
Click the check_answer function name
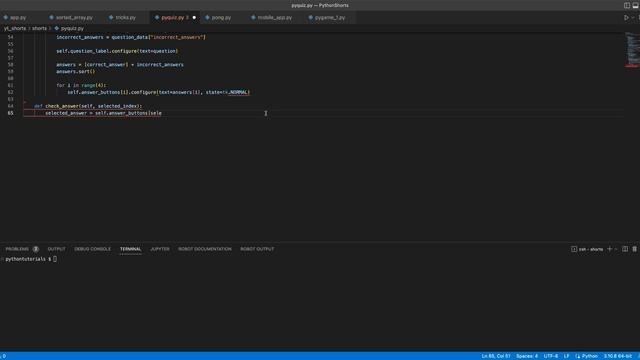62,106
